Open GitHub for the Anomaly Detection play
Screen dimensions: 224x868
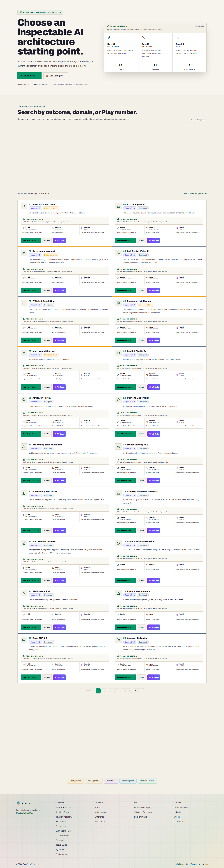(x=141, y=677)
